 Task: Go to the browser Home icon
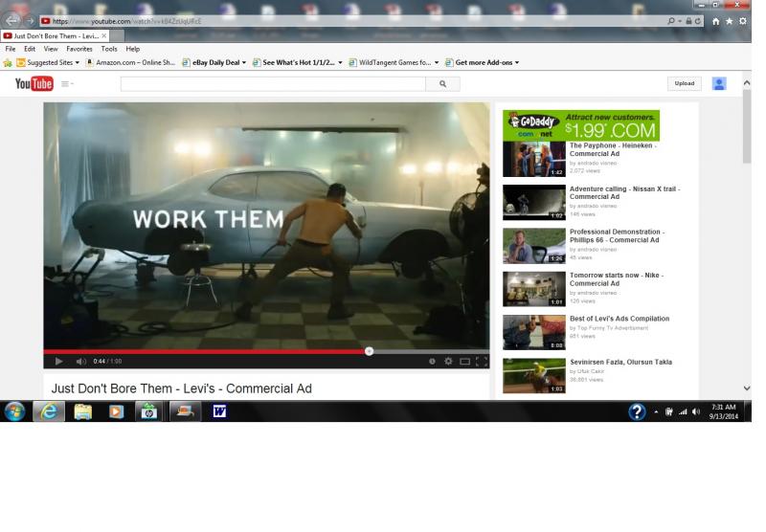click(715, 21)
